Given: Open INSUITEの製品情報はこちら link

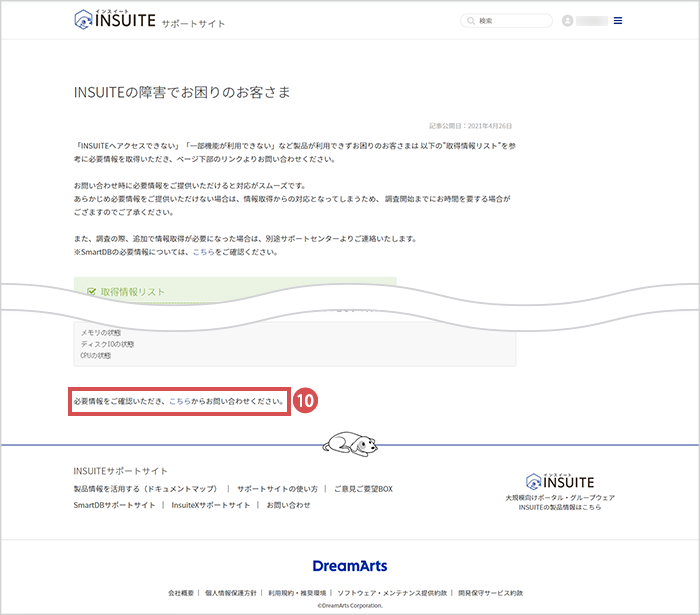Looking at the screenshot, I should [560, 507].
